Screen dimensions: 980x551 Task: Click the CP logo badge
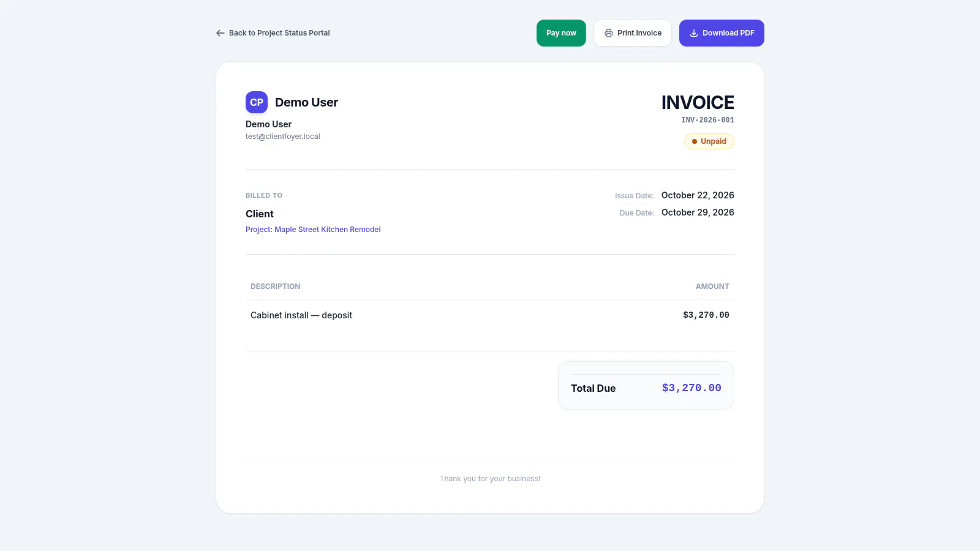(257, 102)
